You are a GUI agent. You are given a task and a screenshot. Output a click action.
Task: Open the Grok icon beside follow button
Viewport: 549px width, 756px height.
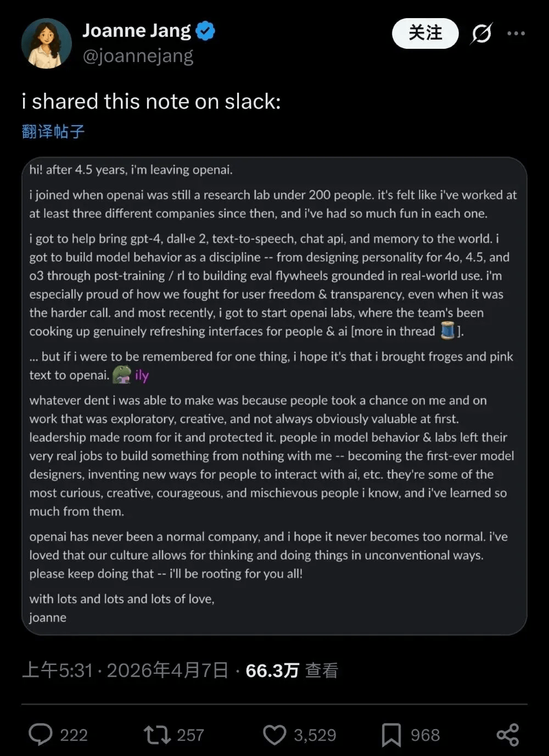[x=481, y=34]
